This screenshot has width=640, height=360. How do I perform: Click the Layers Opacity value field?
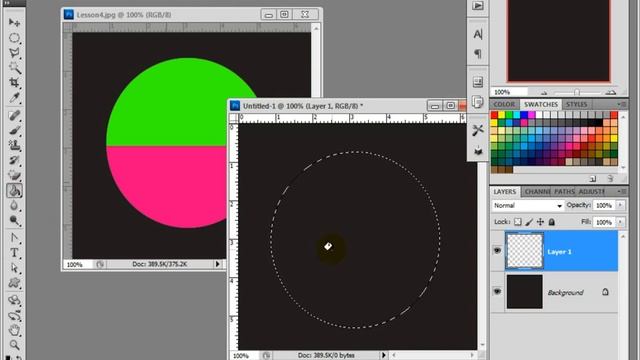coord(604,205)
